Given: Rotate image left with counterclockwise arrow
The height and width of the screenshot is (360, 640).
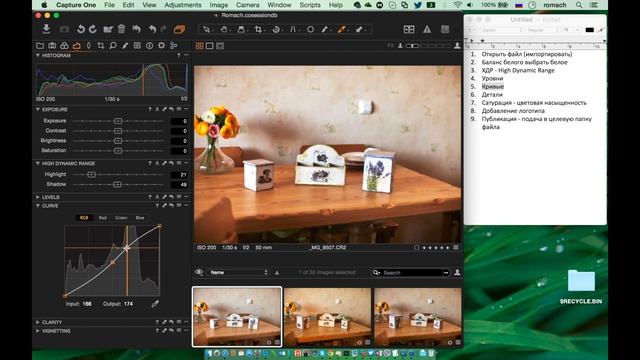Looking at the screenshot, I should coord(81,29).
